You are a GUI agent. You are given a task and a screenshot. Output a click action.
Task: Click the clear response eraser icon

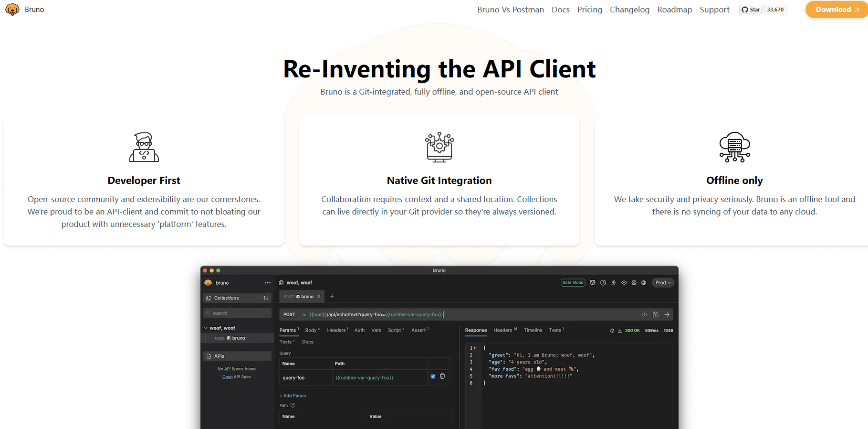click(612, 331)
